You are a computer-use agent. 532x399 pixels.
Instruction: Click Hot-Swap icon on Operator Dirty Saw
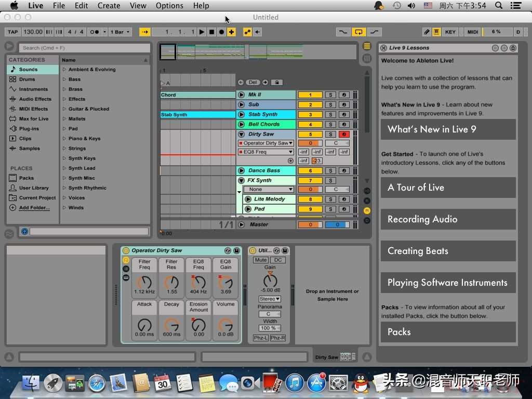[x=228, y=250]
